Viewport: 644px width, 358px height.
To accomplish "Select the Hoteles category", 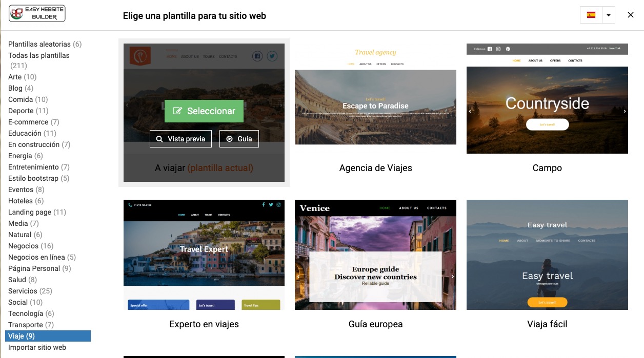I will click(x=26, y=201).
